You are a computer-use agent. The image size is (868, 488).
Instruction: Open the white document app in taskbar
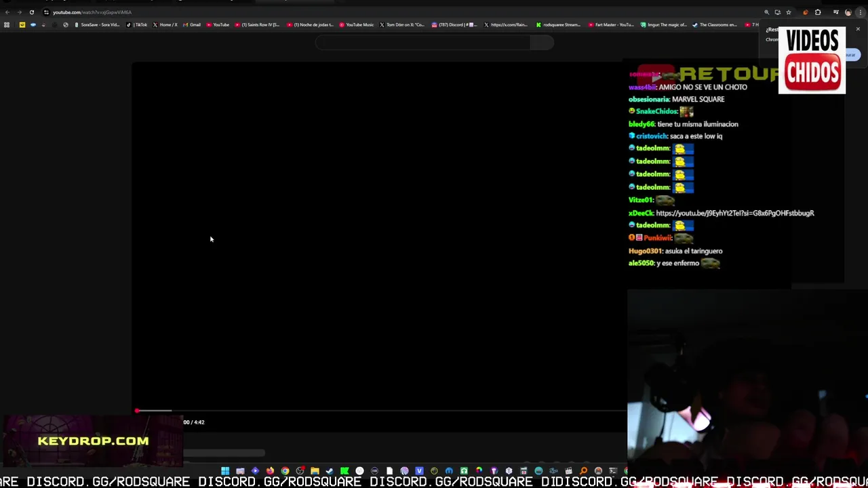tap(390, 470)
